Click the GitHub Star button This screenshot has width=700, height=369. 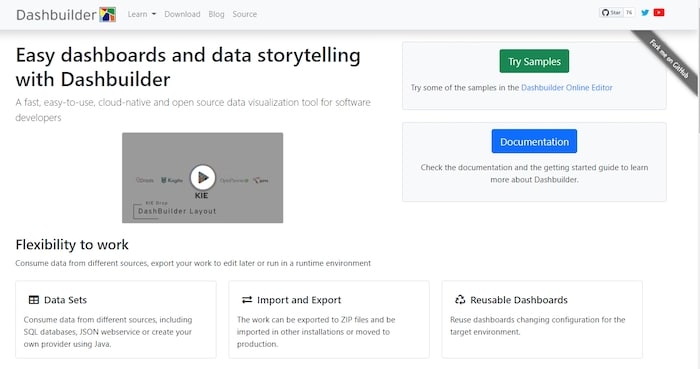pos(611,12)
